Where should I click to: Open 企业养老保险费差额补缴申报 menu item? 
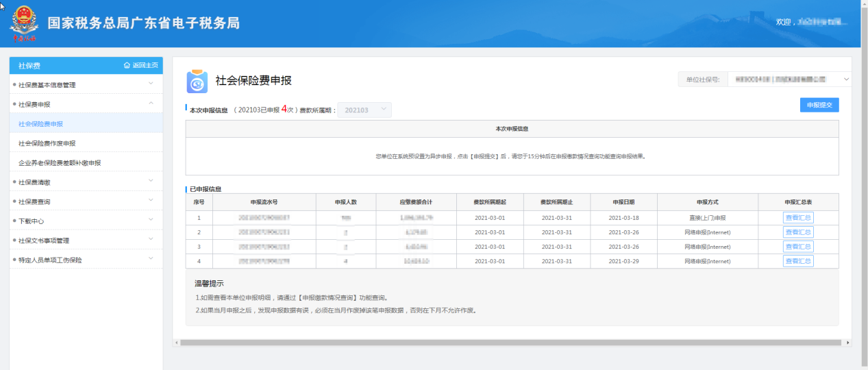click(60, 163)
